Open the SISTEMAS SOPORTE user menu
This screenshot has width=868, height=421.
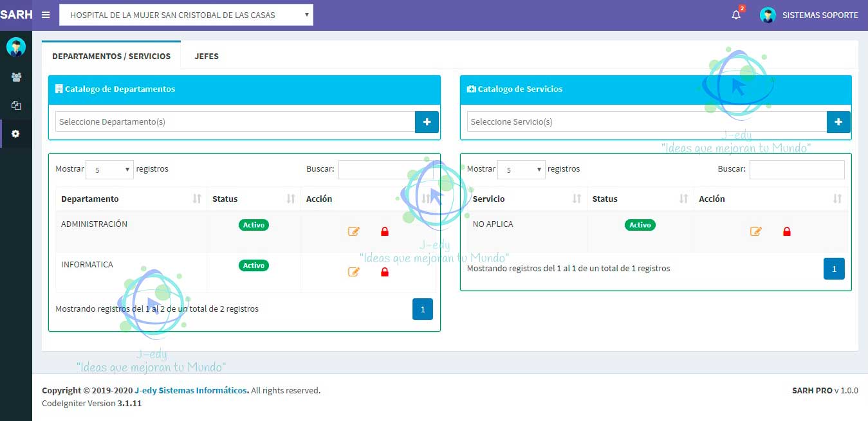[x=809, y=15]
